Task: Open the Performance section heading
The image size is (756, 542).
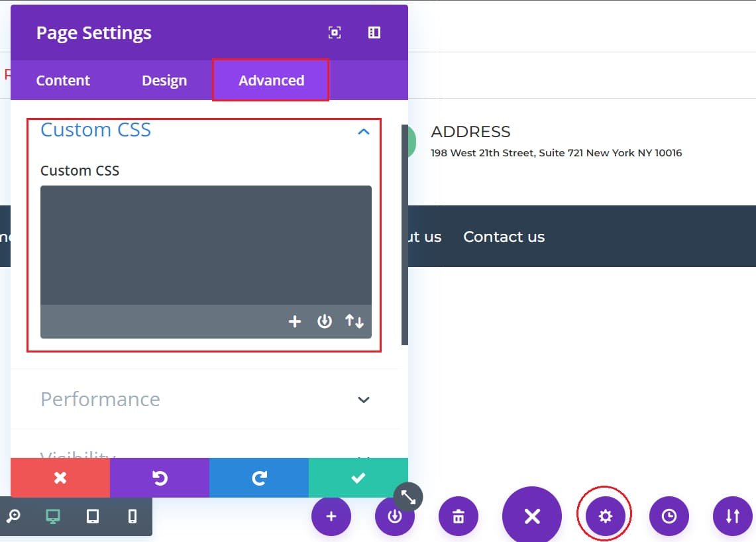Action: pos(100,400)
